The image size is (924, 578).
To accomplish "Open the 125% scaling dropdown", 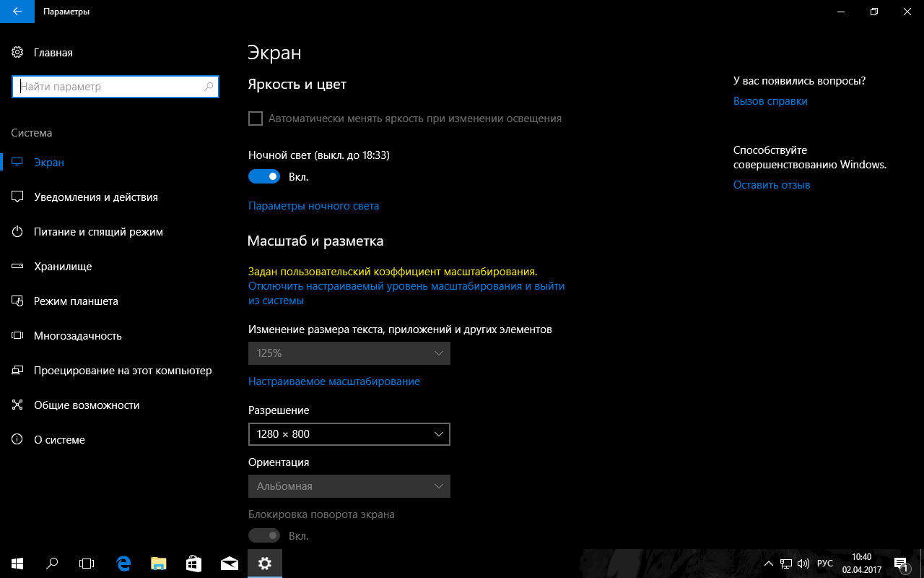I will (x=349, y=353).
